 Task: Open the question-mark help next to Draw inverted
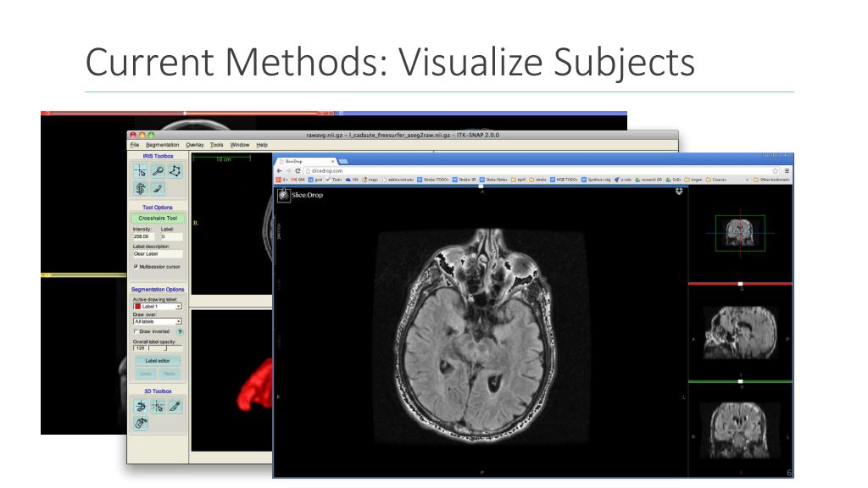[180, 332]
